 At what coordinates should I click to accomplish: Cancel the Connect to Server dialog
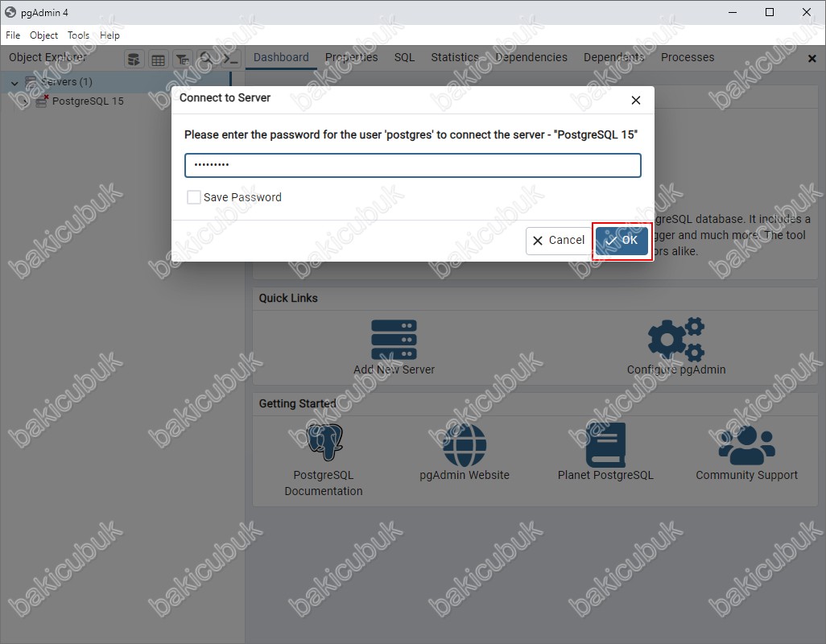[559, 241]
